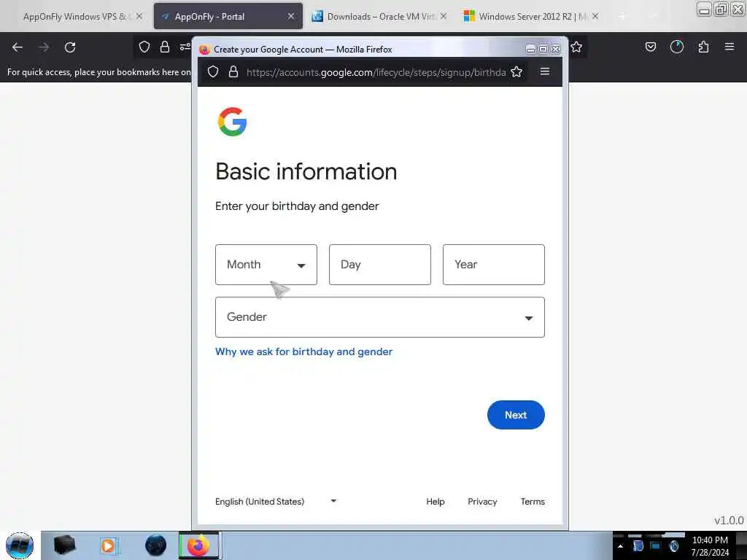Switch to Downloads Oracle VM VirtualBox tab
Viewport: 747px width, 560px height.
[381, 17]
